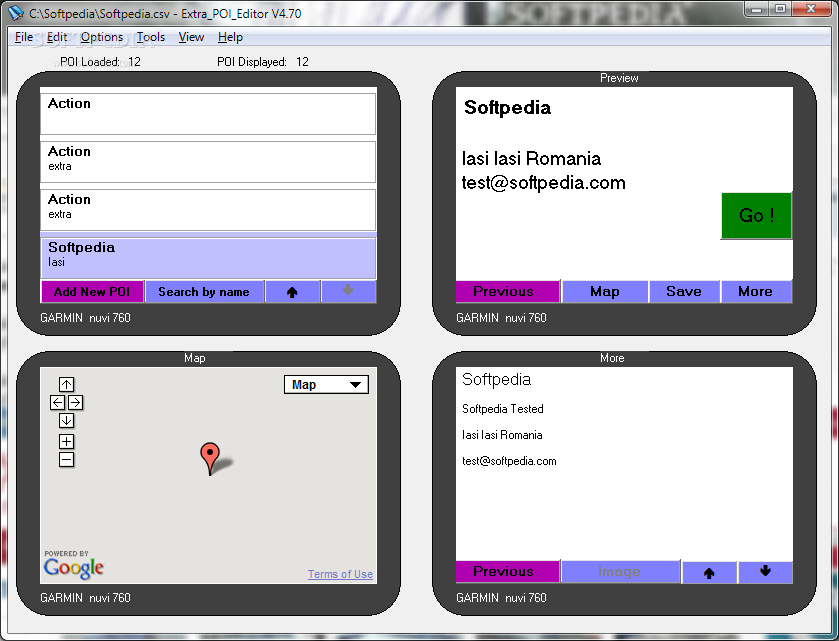The image size is (839, 641).
Task: Pan the map left with the arrow
Action: point(57,402)
